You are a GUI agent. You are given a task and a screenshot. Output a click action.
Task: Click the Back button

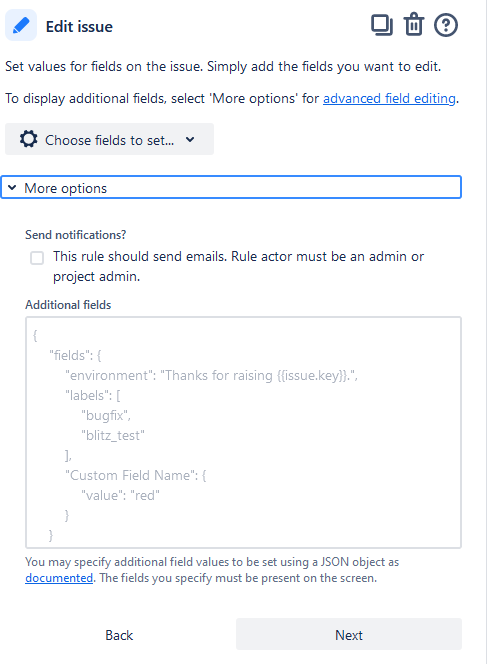pos(119,635)
